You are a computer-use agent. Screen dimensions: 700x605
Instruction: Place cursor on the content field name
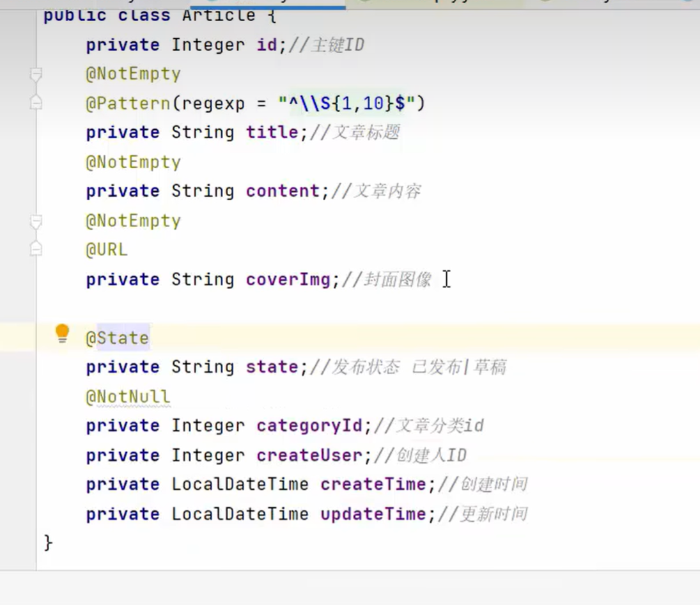[x=283, y=191]
